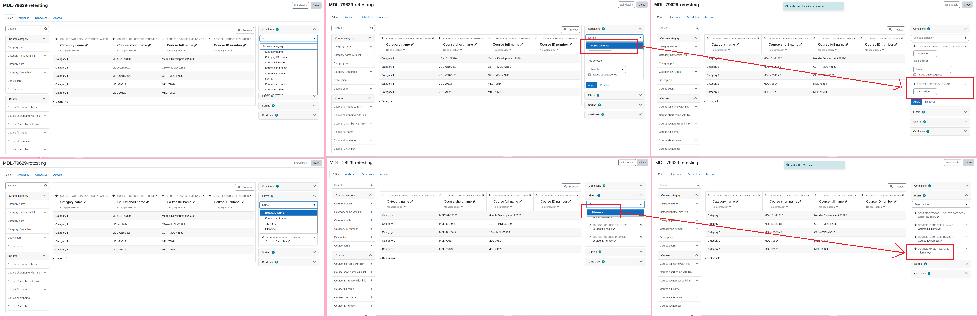
Task: Click 'Moodle Development 22320' cell in 'Added filter' screenshot
Action: pos(831,215)
